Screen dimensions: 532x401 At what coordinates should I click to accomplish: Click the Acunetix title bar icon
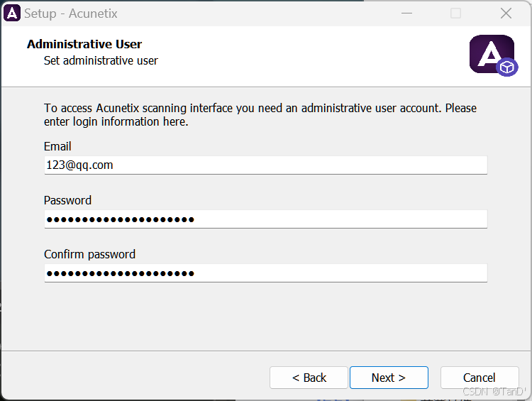pyautogui.click(x=12, y=13)
